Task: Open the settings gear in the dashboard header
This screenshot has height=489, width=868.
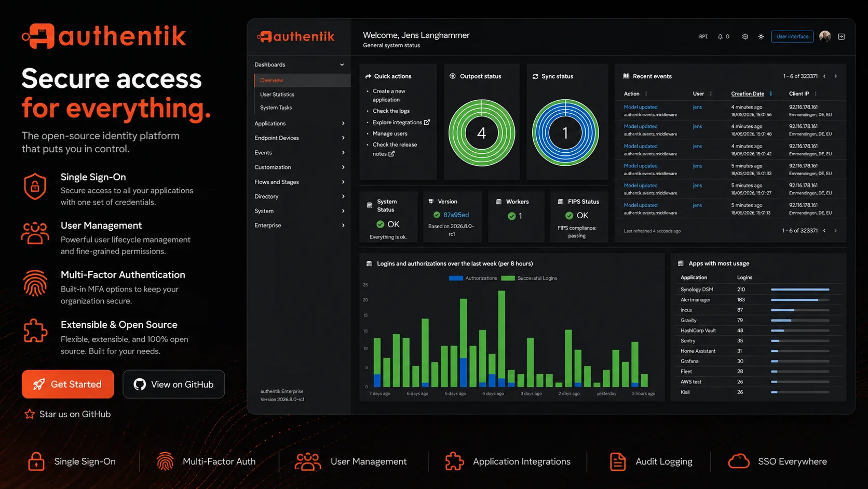Action: coord(745,36)
